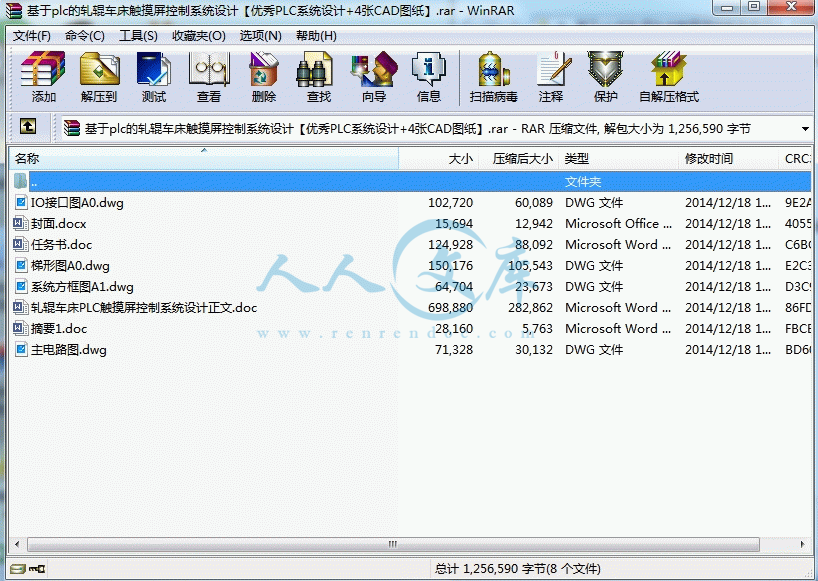Click packed size value 5,763
This screenshot has height=581, width=818.
pos(537,329)
